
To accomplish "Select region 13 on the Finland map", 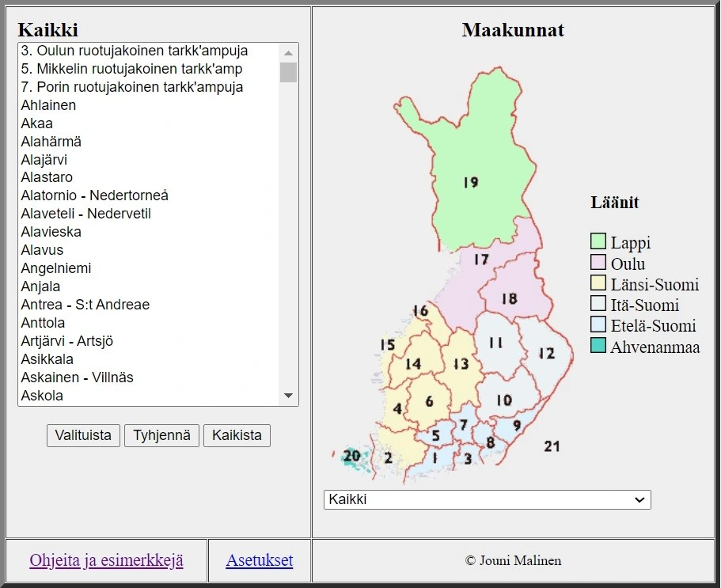I will pyautogui.click(x=461, y=363).
